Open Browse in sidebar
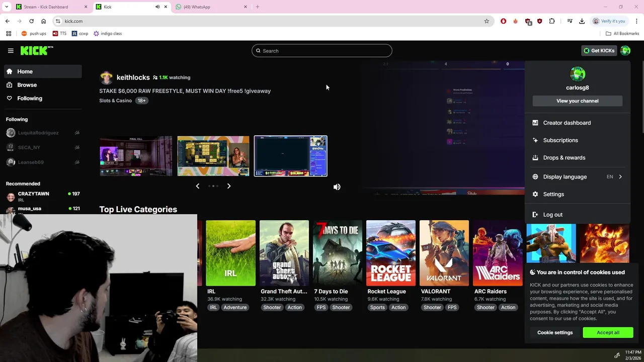Viewport: 644px width, 362px height. coord(43,85)
